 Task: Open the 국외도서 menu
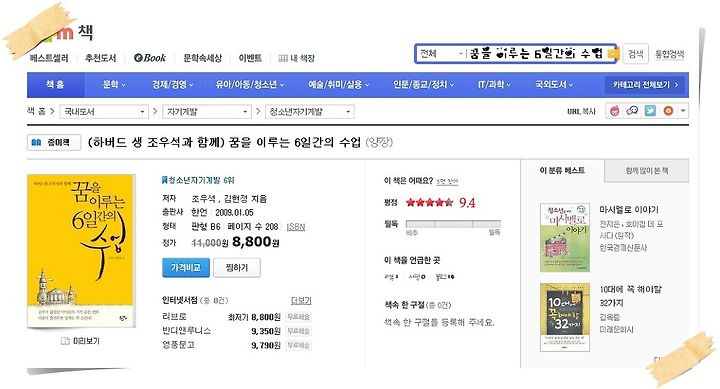click(554, 85)
